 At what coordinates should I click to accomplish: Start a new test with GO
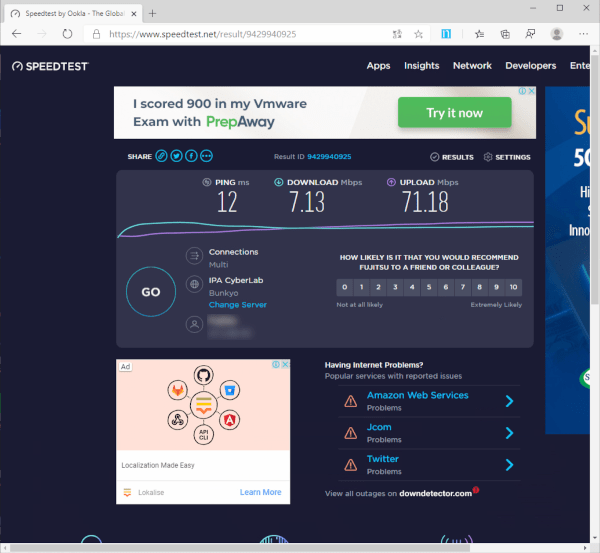151,292
